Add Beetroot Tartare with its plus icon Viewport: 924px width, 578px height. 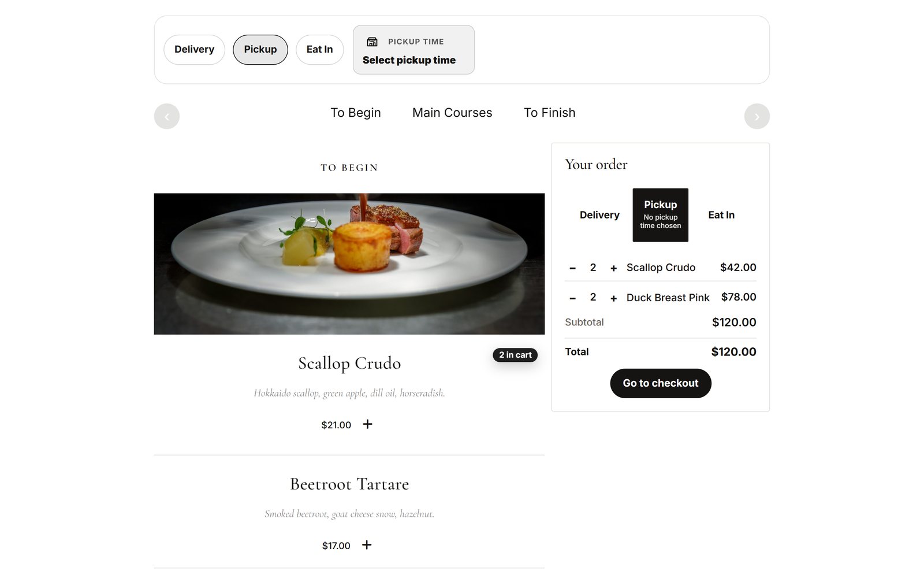point(367,545)
